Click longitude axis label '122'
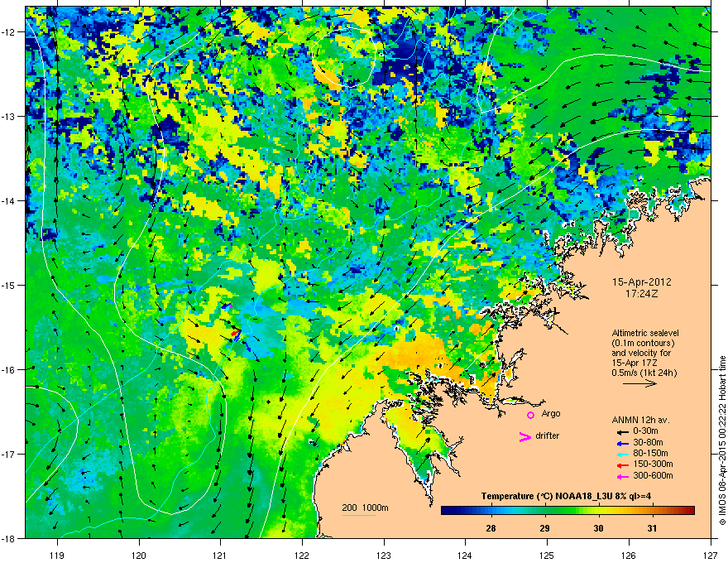Screen dimensions: 728x563 click(302, 555)
